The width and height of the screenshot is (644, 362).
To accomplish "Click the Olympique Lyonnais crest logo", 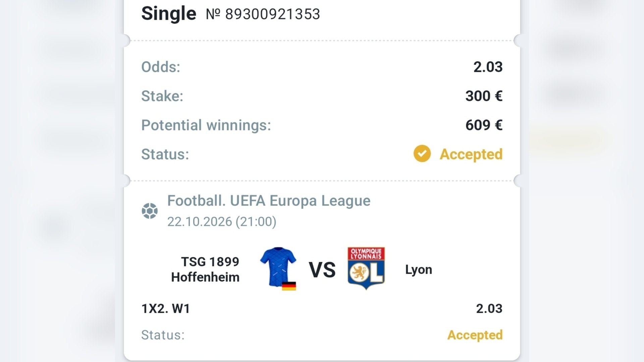I will pos(366,268).
